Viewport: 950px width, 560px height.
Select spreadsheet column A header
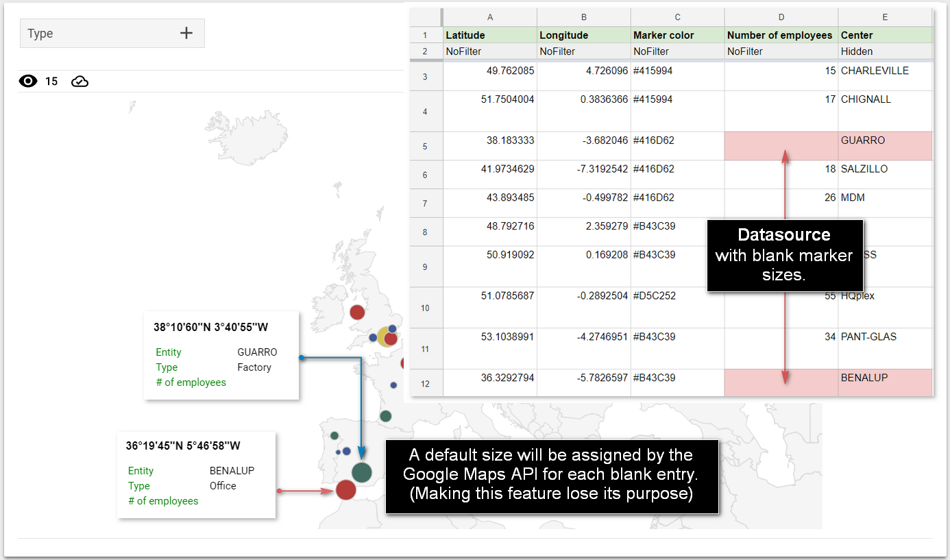(489, 17)
